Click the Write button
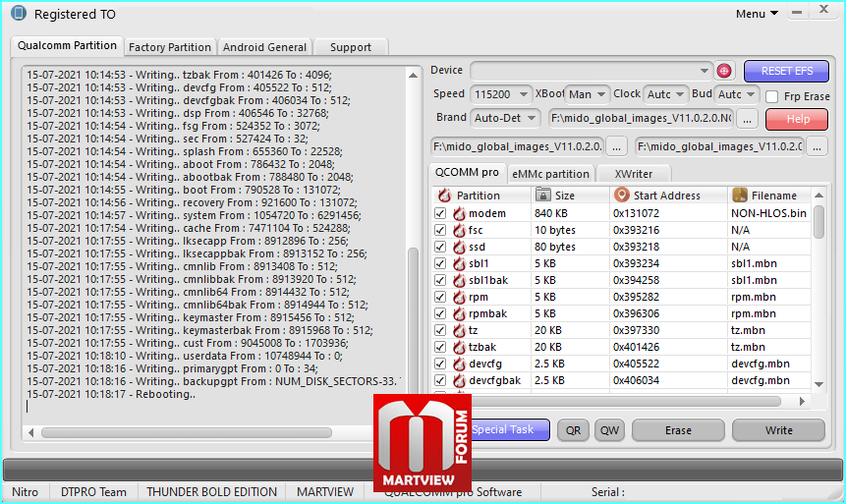This screenshot has height=504, width=846. (778, 430)
